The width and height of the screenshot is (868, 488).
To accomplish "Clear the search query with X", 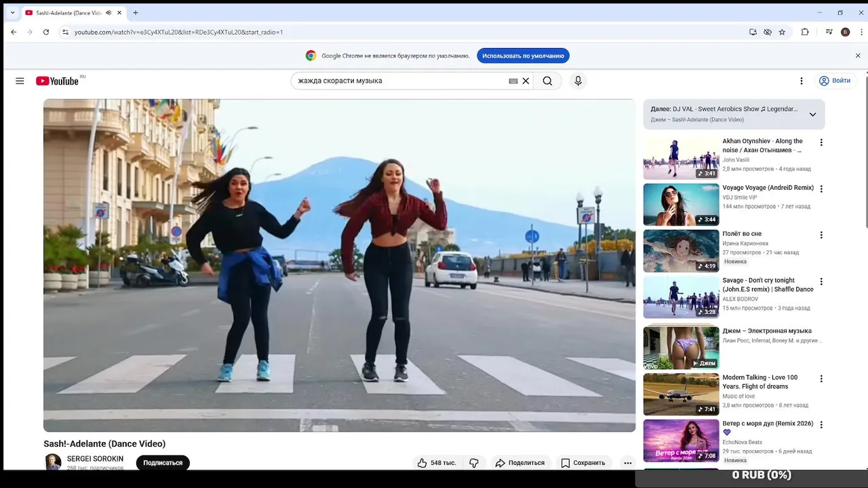I will pyautogui.click(x=526, y=81).
